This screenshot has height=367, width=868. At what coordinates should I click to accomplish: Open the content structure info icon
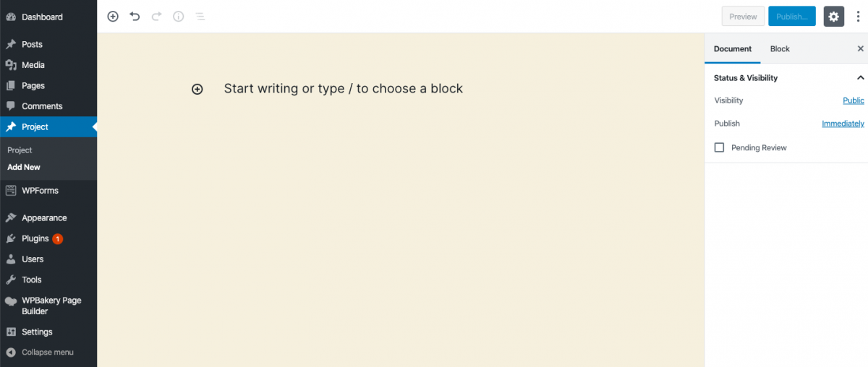[x=178, y=16]
